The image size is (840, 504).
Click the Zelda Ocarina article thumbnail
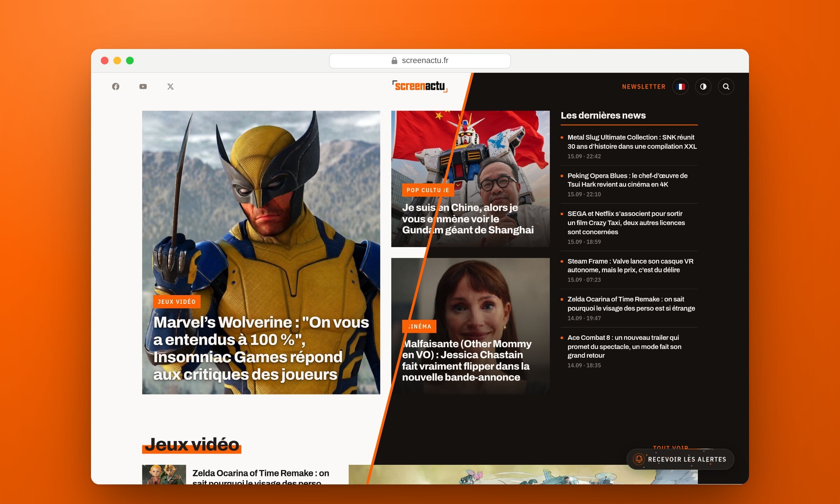click(x=164, y=475)
